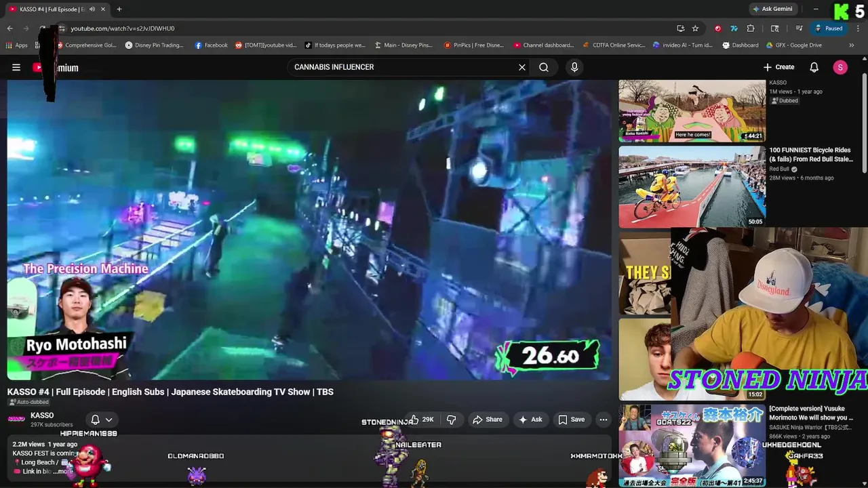
Task: Open the Chrome extensions puzzle icon
Action: point(751,28)
